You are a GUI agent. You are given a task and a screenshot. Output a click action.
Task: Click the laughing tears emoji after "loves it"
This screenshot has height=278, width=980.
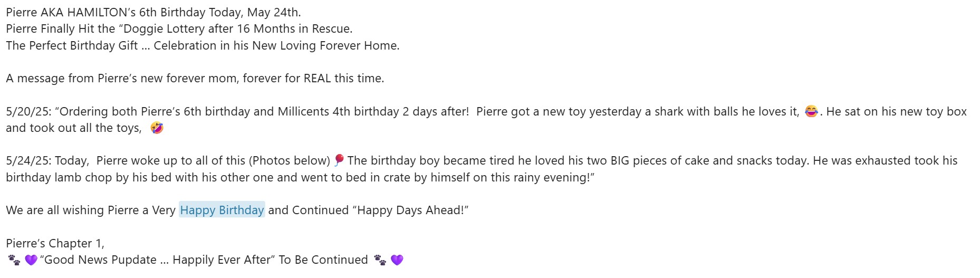tap(811, 111)
